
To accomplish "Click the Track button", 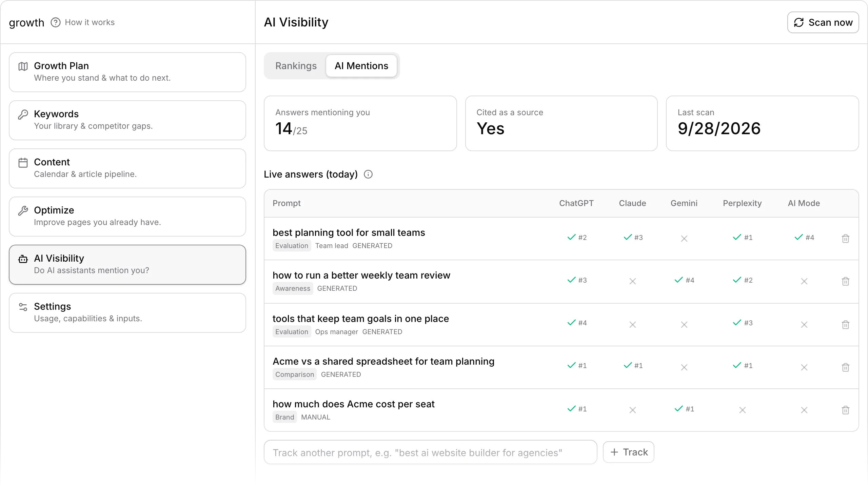I will click(x=629, y=452).
